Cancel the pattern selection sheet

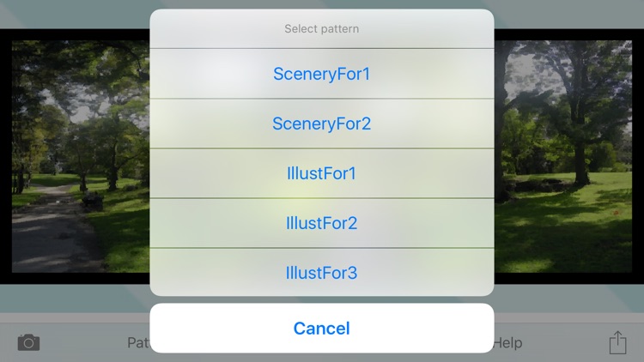tap(322, 328)
